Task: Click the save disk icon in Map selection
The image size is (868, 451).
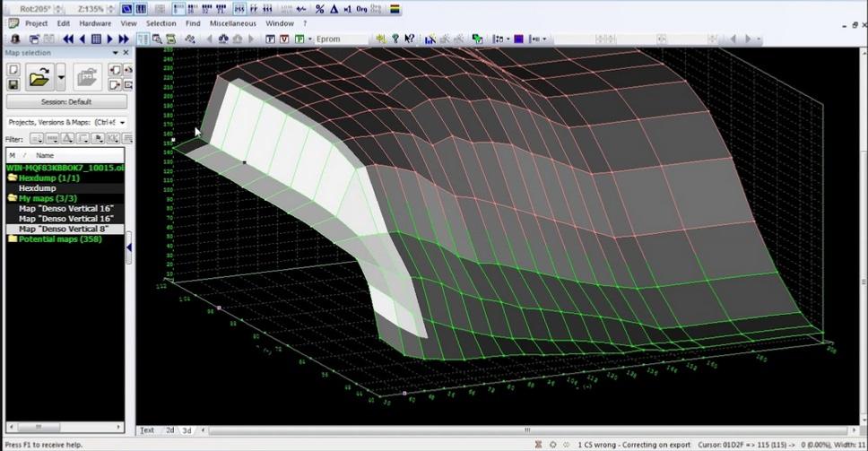Action: tap(13, 84)
